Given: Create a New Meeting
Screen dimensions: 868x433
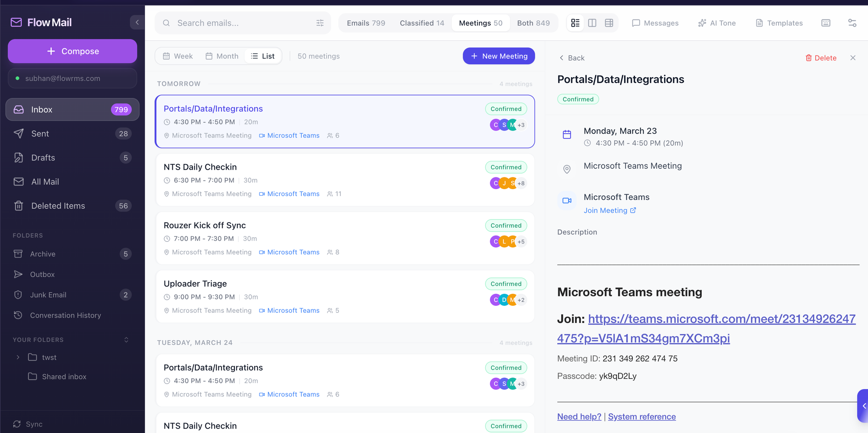Looking at the screenshot, I should 498,56.
